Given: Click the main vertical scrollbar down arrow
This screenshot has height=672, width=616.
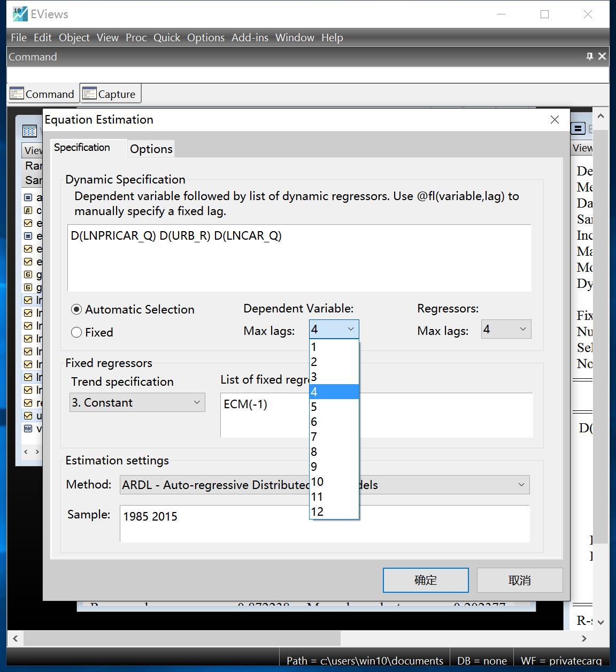Looking at the screenshot, I should pos(600,622).
